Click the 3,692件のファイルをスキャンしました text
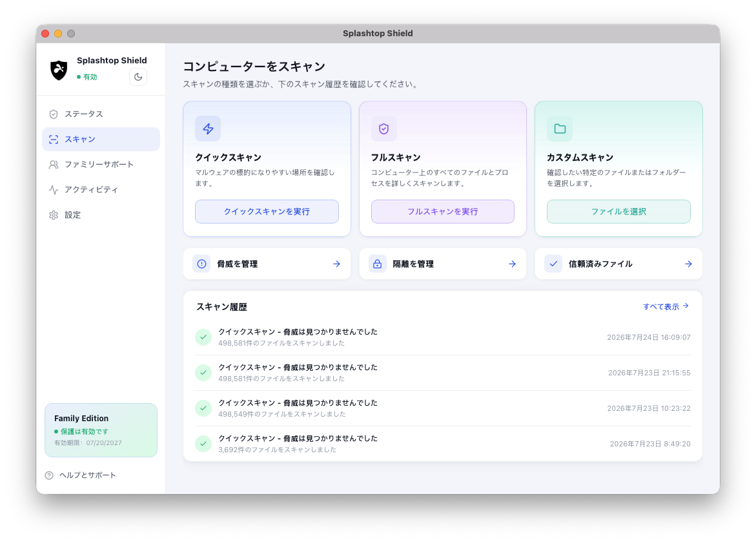Viewport: 756px width, 542px height. (x=277, y=450)
